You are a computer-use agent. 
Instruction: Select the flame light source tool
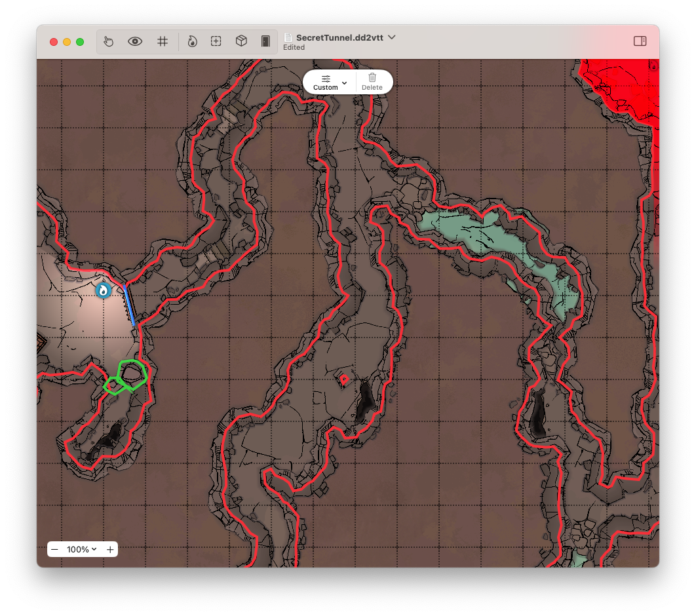192,41
